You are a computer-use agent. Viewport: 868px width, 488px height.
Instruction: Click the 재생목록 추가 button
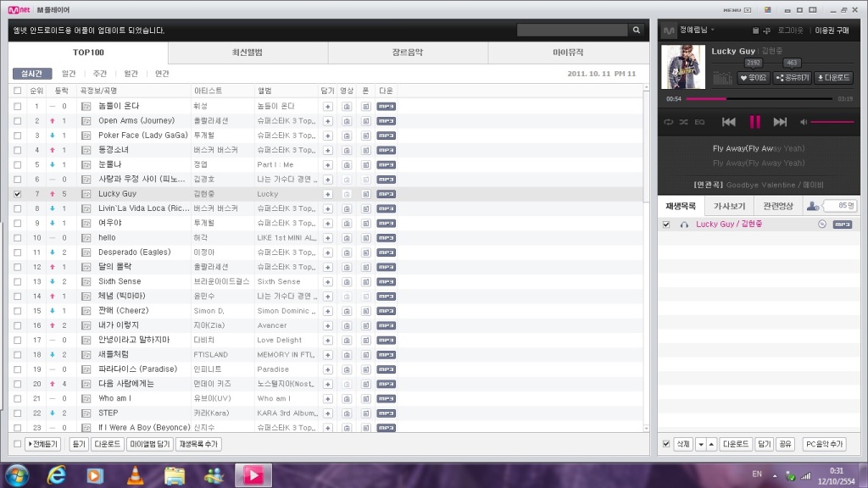coord(198,444)
